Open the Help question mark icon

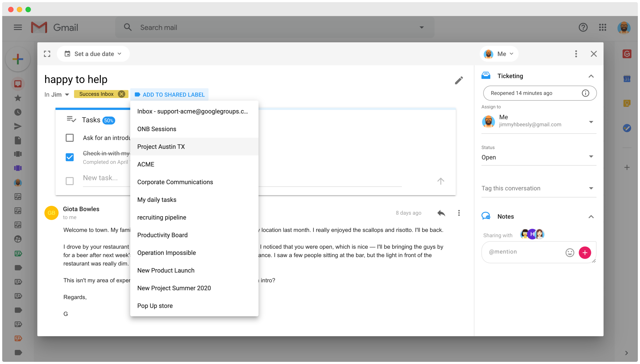point(583,27)
